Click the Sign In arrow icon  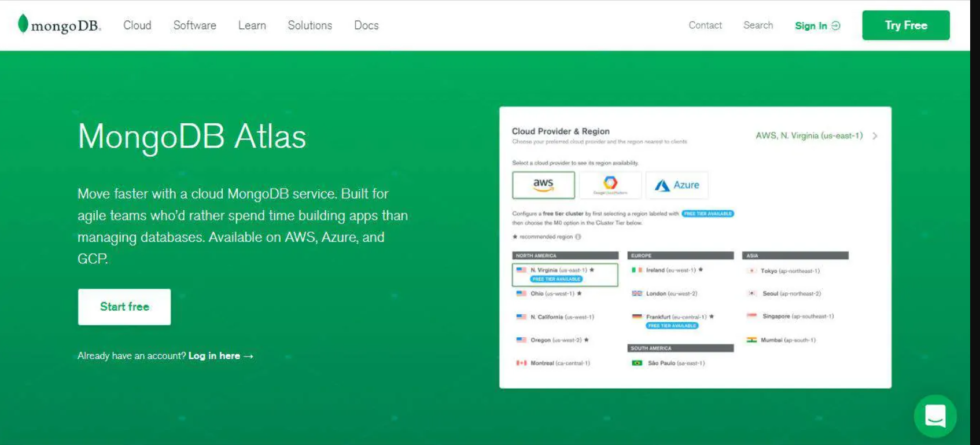[x=836, y=25]
